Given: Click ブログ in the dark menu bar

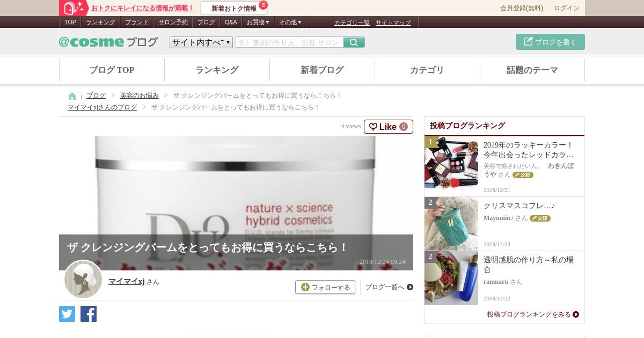Looking at the screenshot, I should 206,23.
